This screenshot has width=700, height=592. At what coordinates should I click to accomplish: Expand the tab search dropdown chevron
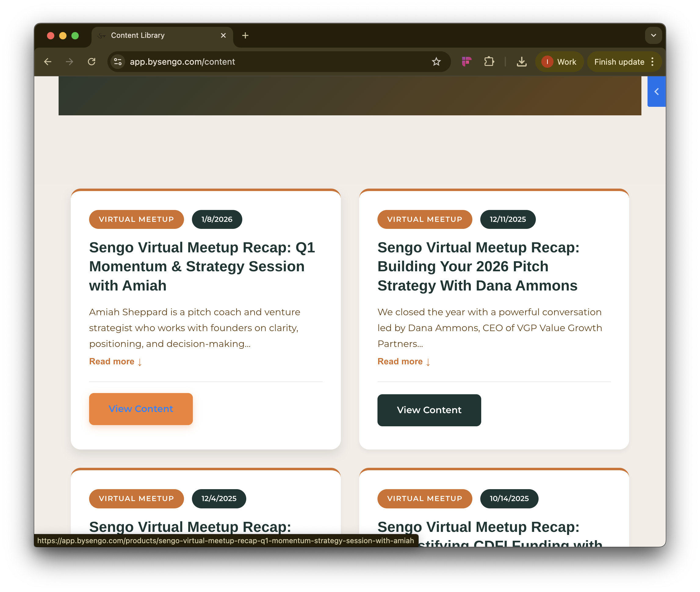pos(653,35)
